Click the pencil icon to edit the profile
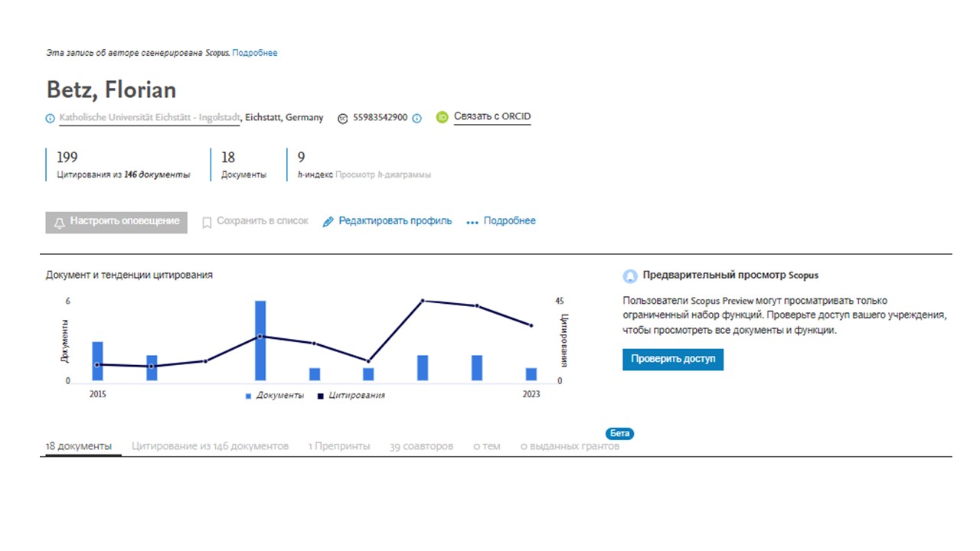The width and height of the screenshot is (980, 551). coord(328,222)
